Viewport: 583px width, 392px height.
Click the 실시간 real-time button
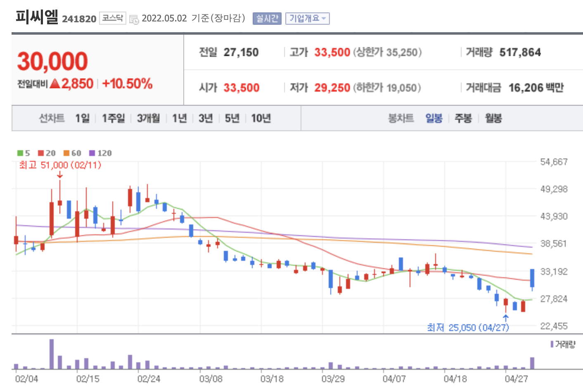(267, 19)
